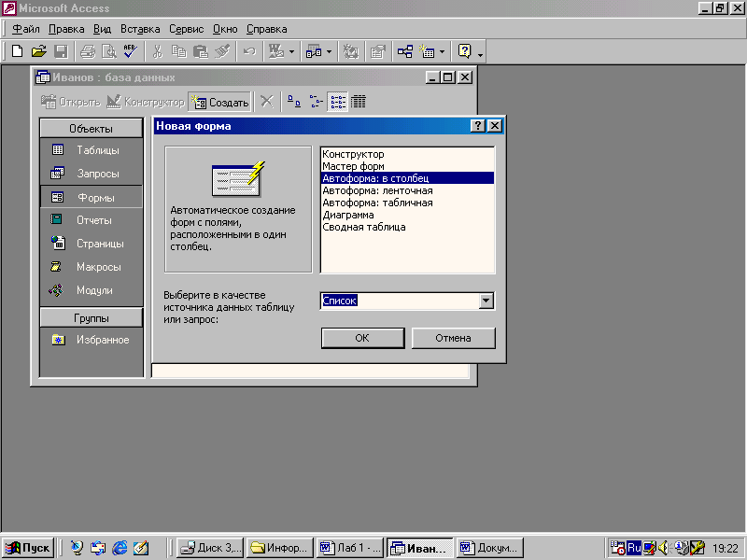Click the Группы header button

(x=91, y=317)
